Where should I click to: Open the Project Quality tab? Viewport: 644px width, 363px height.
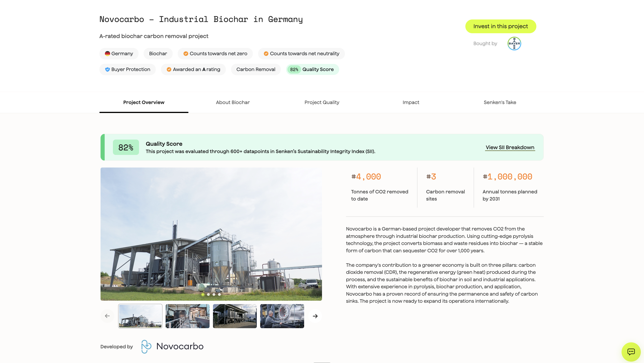(x=322, y=102)
